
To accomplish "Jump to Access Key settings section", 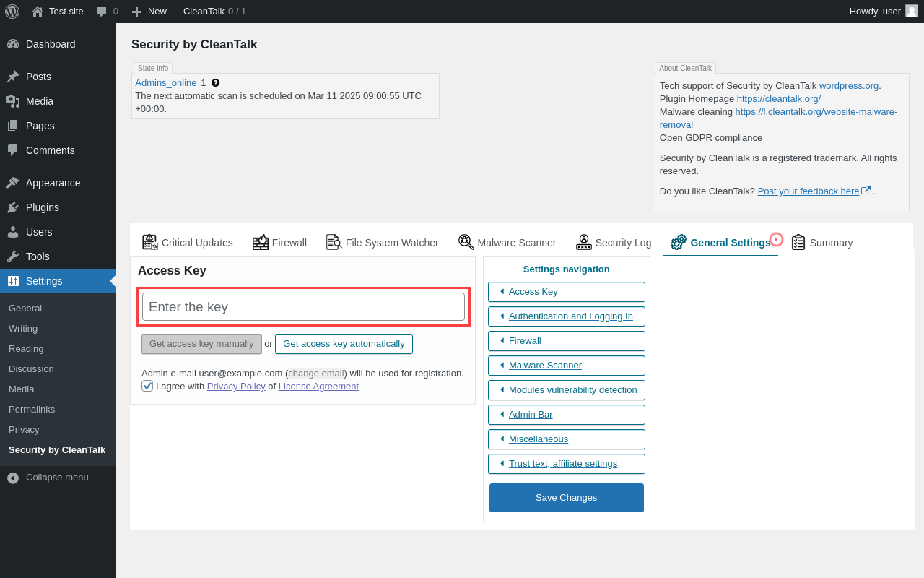I will tap(567, 292).
